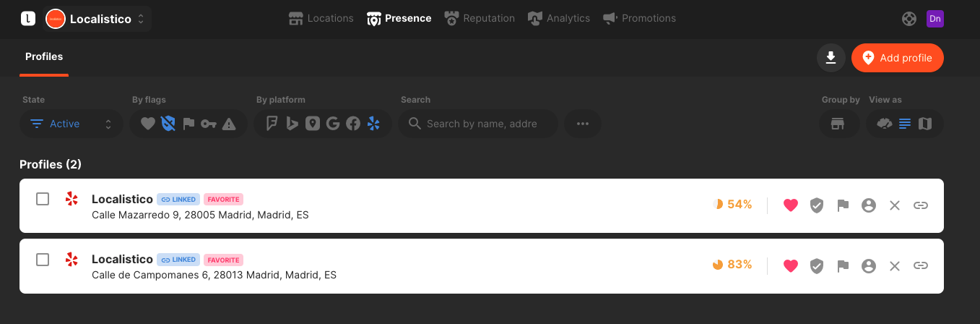The image size is (980, 324).
Task: Expand the Localistico account switcher
Action: (97, 19)
